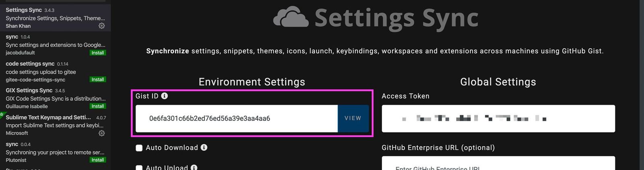Click info icon next to Auto Upload
This screenshot has height=170, width=644.
[x=194, y=167]
